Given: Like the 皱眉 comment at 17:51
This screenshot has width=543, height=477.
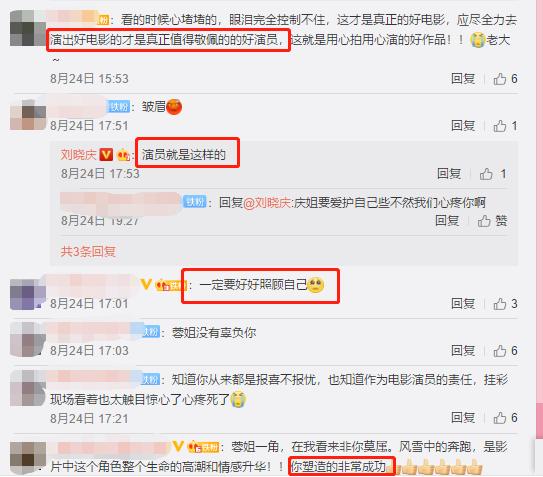Looking at the screenshot, I should tap(505, 126).
